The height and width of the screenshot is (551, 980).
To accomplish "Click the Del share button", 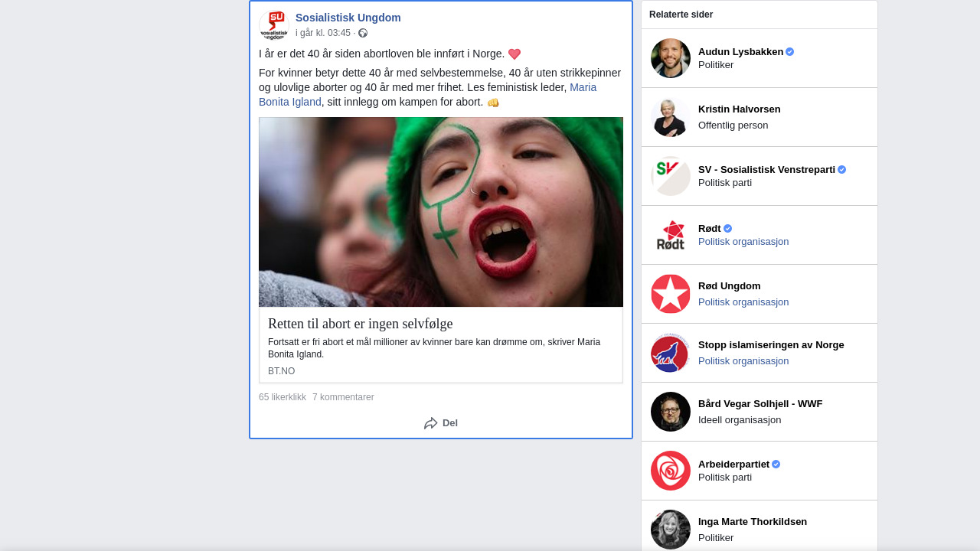I will 441,423.
